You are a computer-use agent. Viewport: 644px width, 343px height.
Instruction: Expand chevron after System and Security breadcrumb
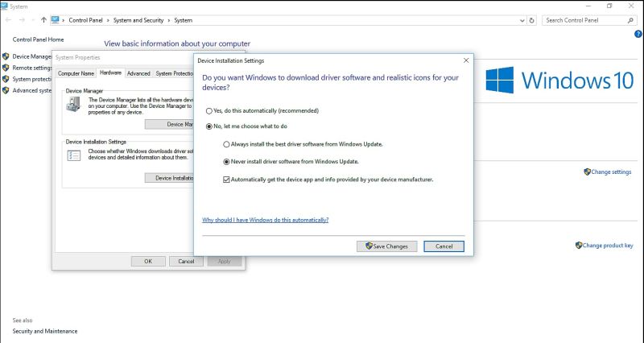169,20
